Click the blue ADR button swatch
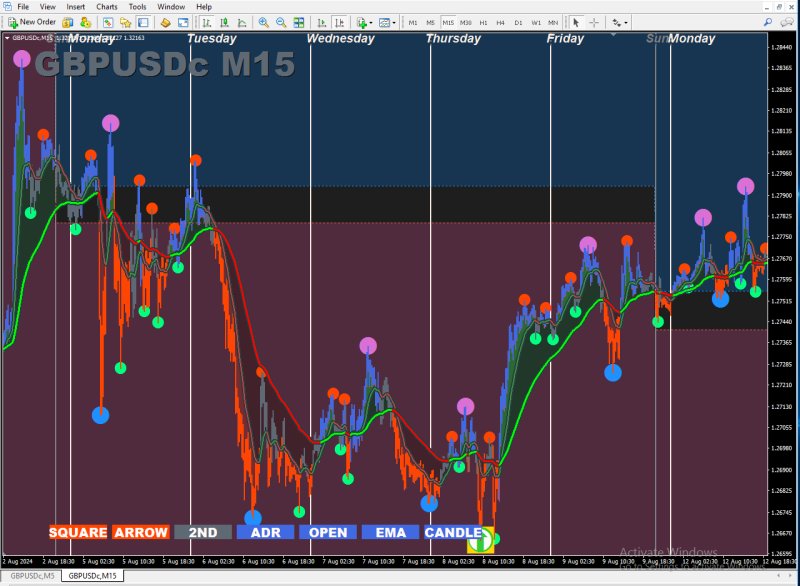 coord(265,532)
